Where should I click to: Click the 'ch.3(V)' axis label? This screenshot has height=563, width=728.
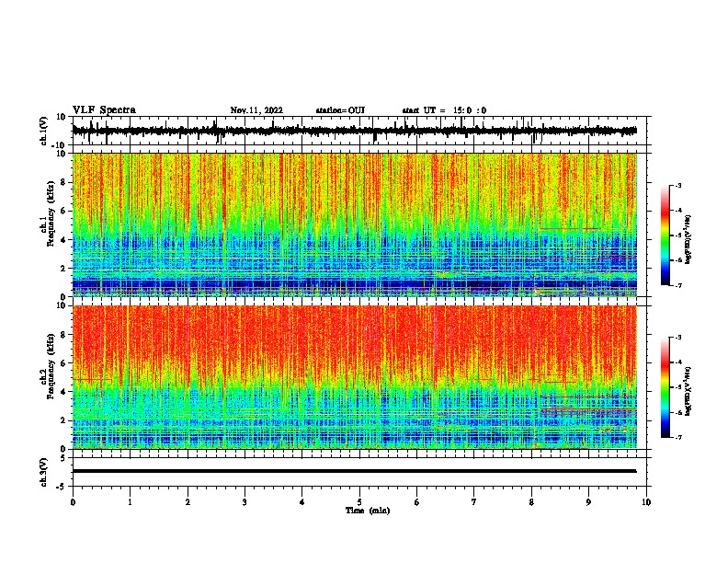44,472
